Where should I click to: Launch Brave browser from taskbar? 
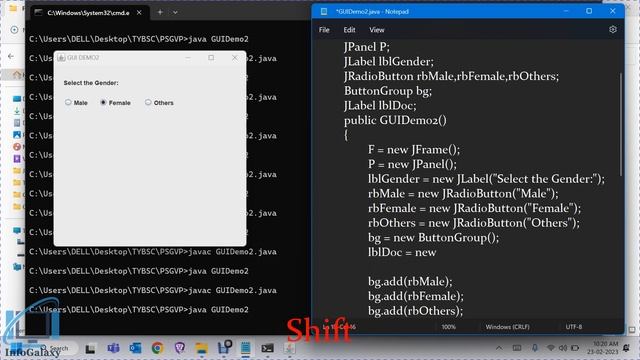click(x=180, y=348)
